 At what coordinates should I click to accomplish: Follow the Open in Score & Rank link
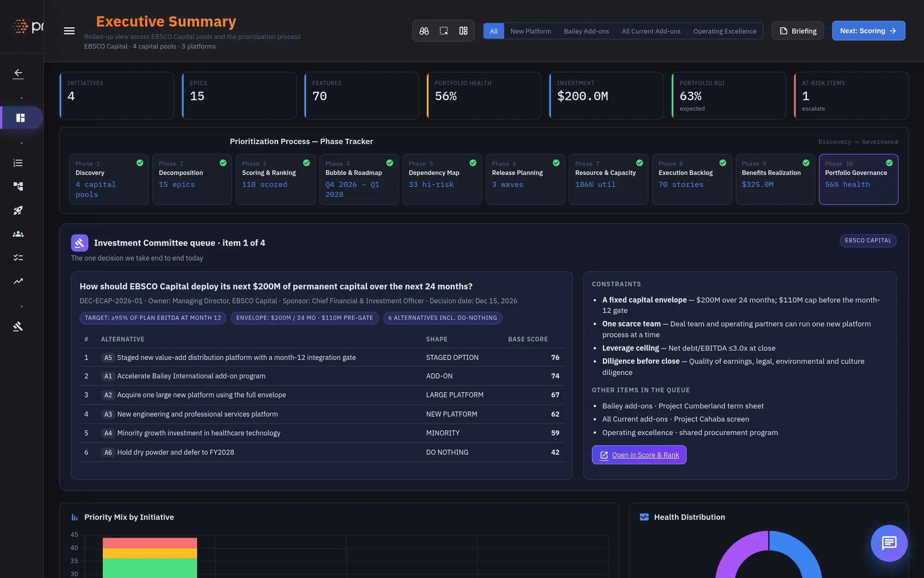pos(639,455)
